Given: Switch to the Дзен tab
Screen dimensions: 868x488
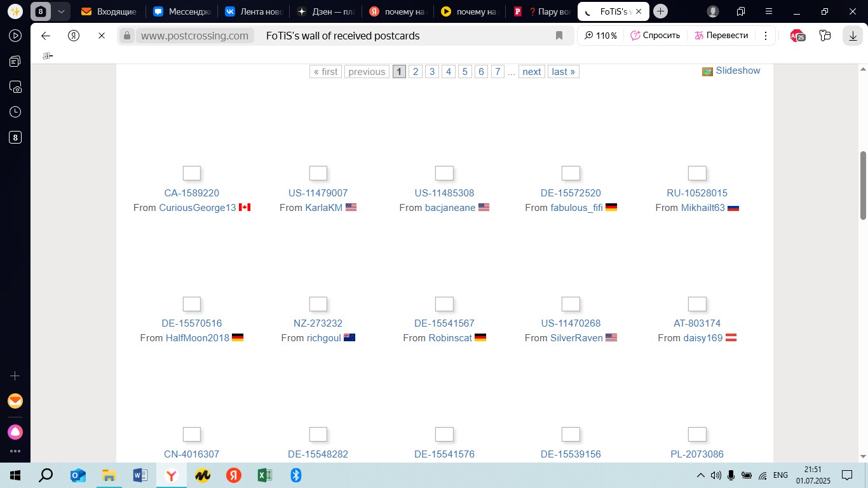Looking at the screenshot, I should point(325,11).
